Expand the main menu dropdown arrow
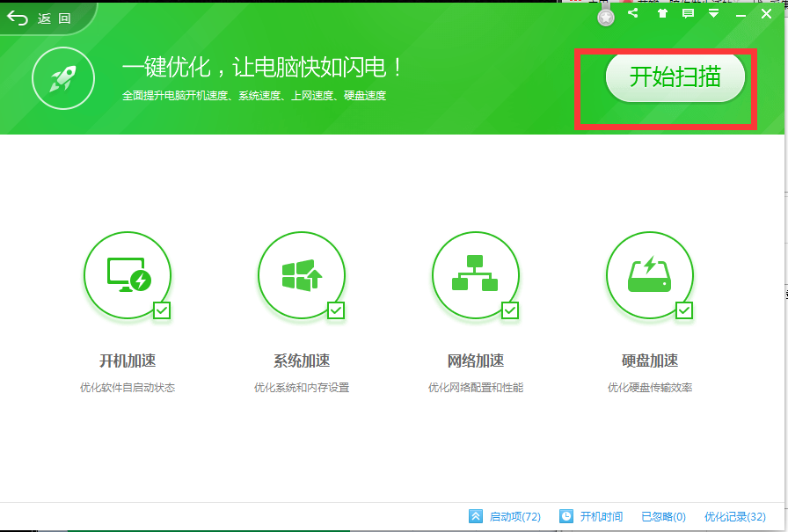Screen dimensions: 788x532 (713, 13)
